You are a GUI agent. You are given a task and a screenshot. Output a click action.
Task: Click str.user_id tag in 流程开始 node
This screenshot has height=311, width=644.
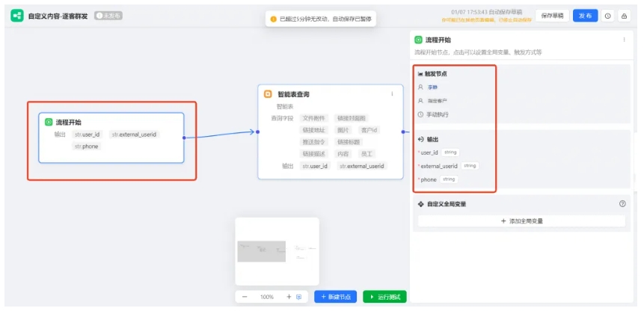point(87,134)
